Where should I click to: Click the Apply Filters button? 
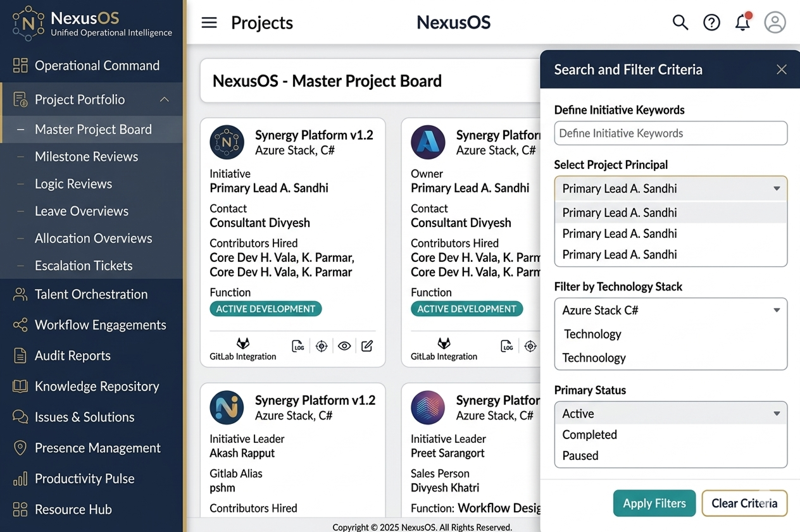coord(654,504)
